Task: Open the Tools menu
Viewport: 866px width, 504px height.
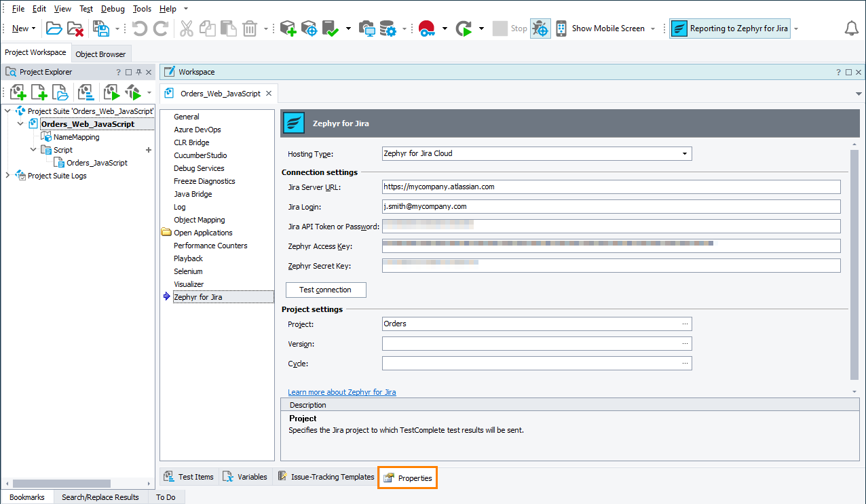Action: (x=142, y=9)
